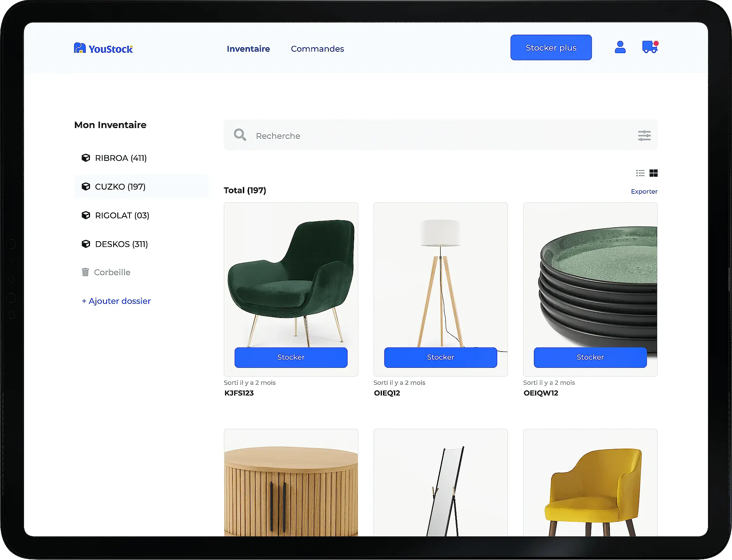Open Corbeille via the trash icon
732x560 pixels.
86,272
